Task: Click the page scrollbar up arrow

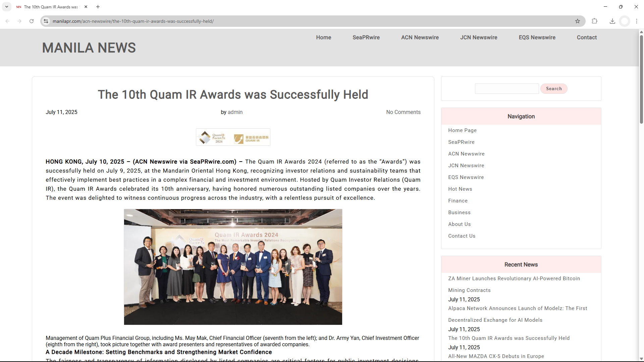Action: tap(641, 32)
